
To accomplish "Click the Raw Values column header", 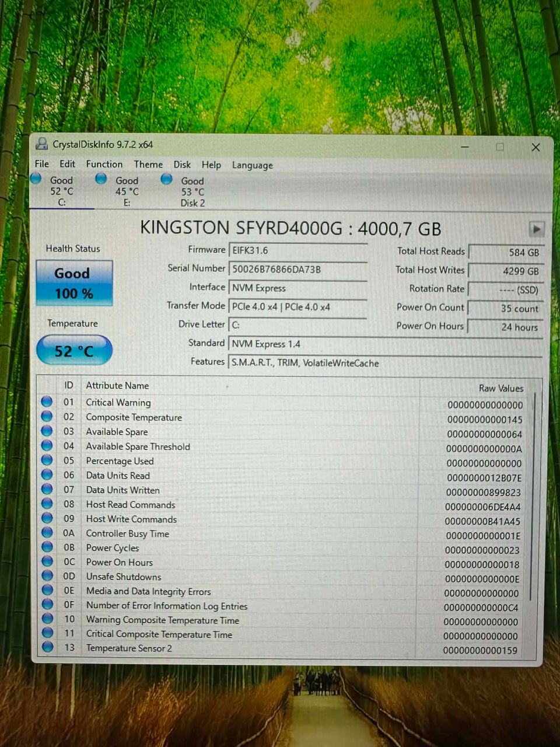I will 501,388.
